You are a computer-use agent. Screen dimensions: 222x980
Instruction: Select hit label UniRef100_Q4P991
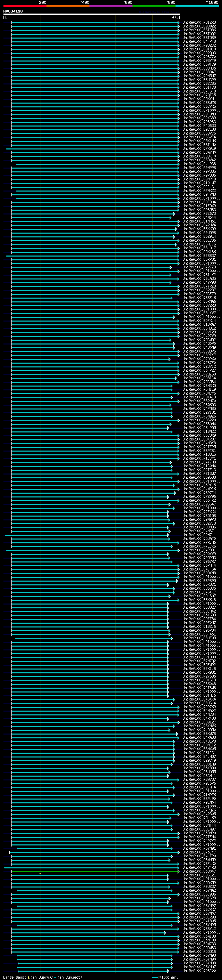(x=199, y=550)
